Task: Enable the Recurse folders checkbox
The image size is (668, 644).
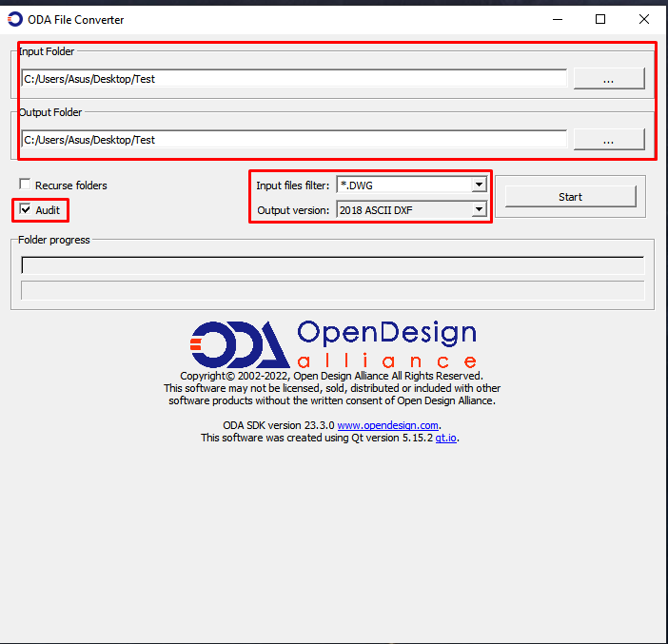Action: [x=25, y=185]
